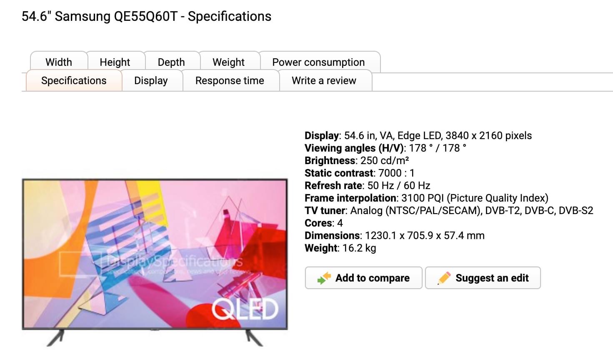Viewport: 613px width, 364px height.
Task: Open the Width tab
Action: coord(59,62)
